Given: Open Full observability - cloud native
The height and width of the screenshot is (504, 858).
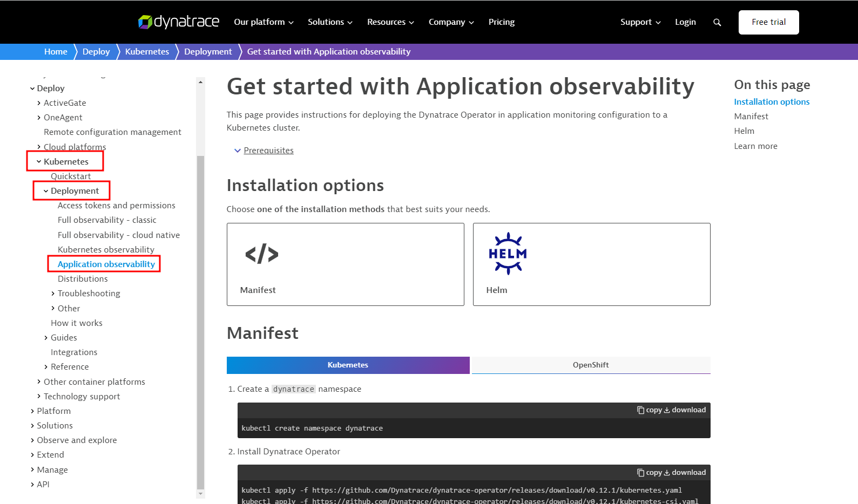Looking at the screenshot, I should tap(119, 235).
